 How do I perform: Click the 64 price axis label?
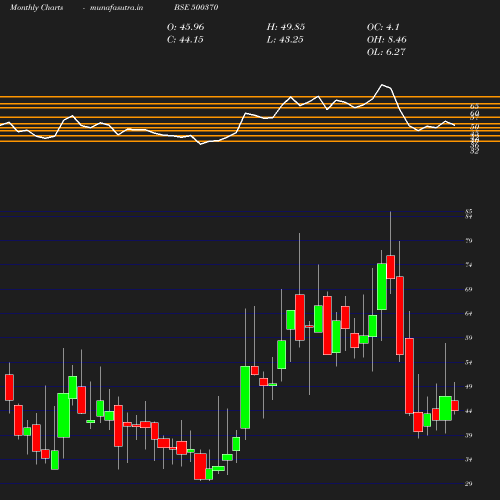click(x=469, y=314)
